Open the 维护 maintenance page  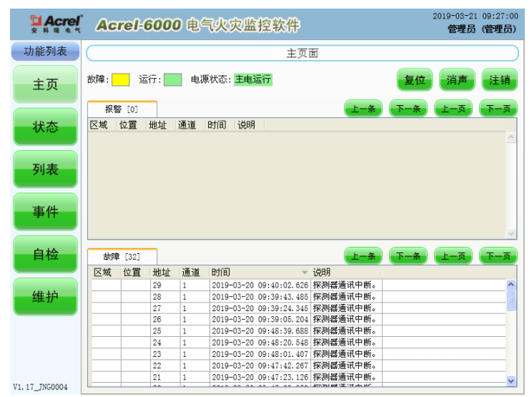(x=45, y=297)
